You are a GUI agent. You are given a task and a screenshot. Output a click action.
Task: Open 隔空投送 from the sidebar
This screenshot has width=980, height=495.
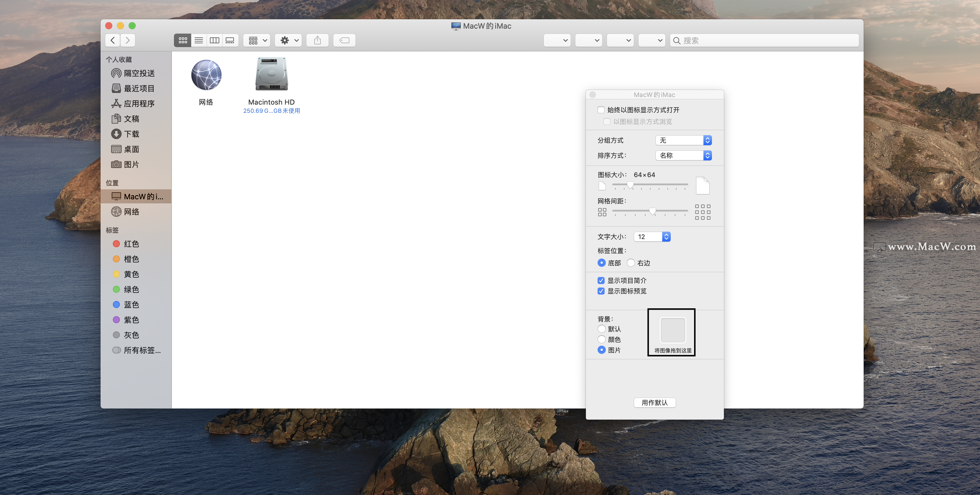click(x=139, y=73)
